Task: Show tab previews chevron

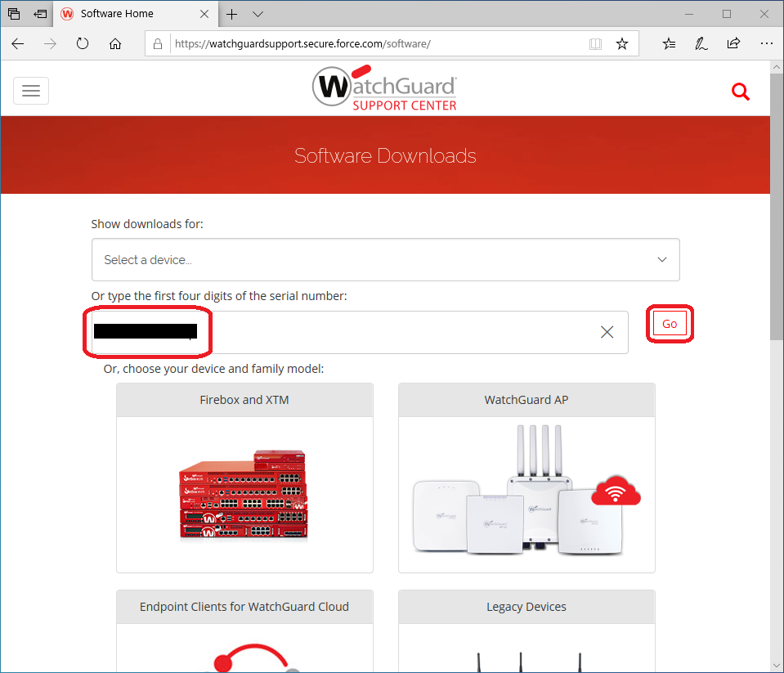Action: click(258, 14)
